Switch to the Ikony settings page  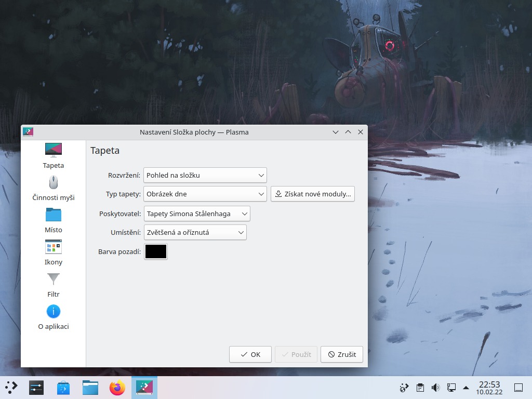point(54,253)
